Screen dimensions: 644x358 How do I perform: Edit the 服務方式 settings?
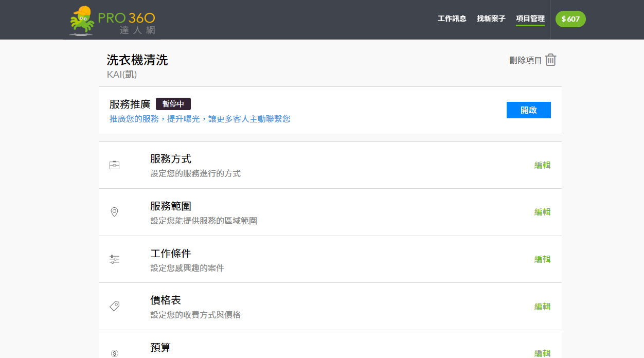point(542,165)
